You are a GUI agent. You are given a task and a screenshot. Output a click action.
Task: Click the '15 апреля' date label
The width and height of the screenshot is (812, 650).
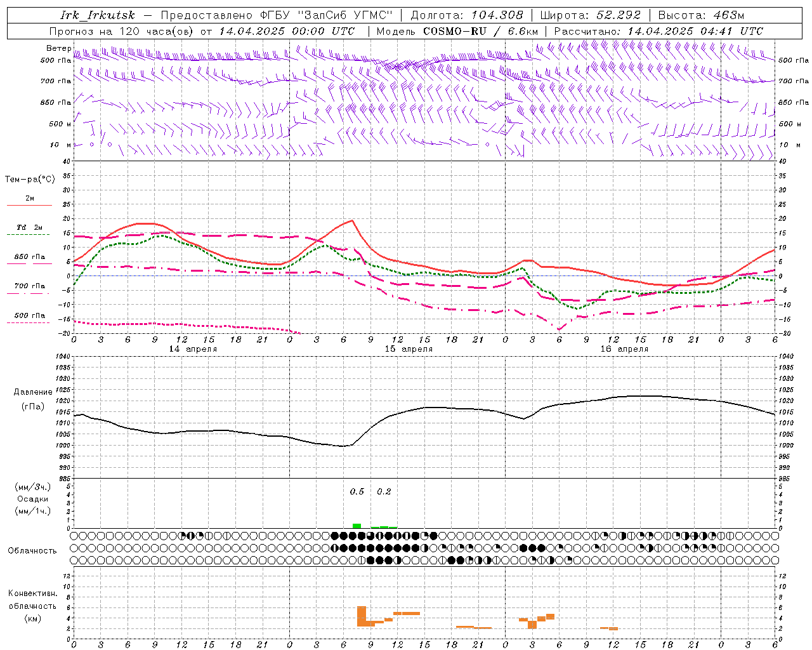pyautogui.click(x=409, y=349)
